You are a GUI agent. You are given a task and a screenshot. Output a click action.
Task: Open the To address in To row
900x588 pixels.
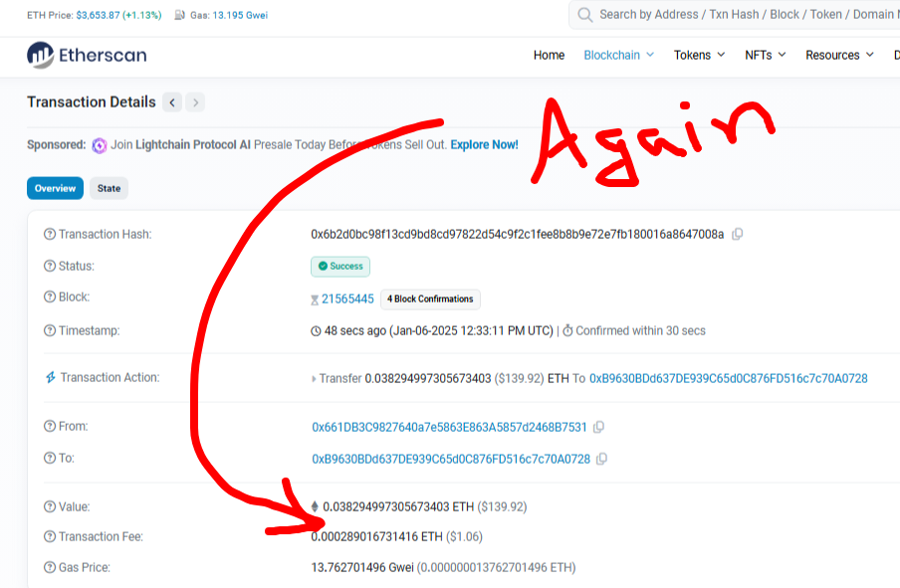pos(451,459)
